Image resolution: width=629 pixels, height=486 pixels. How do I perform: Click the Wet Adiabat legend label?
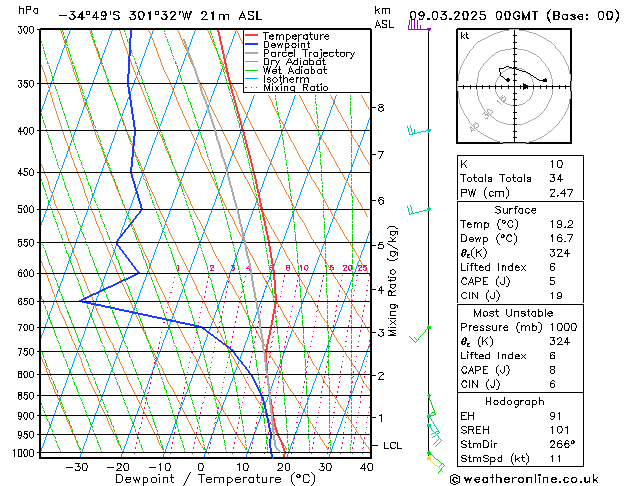pos(295,71)
